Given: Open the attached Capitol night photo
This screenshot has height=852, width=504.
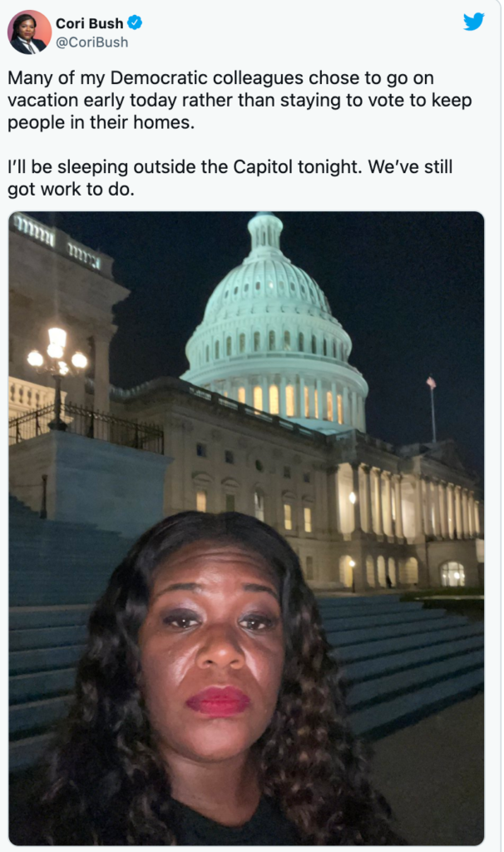Looking at the screenshot, I should pos(246,528).
